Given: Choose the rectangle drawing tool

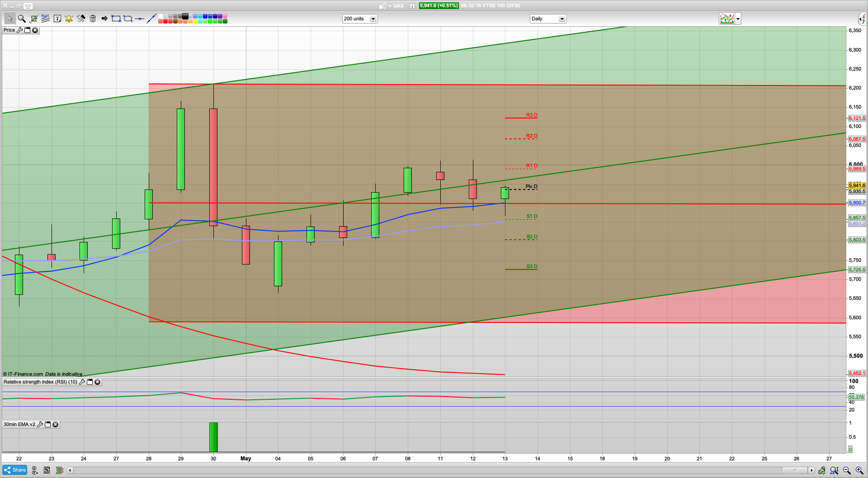Looking at the screenshot, I should [x=116, y=19].
